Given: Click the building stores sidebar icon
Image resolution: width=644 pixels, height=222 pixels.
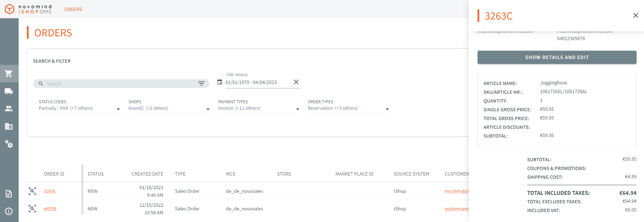Looking at the screenshot, I should (9, 126).
